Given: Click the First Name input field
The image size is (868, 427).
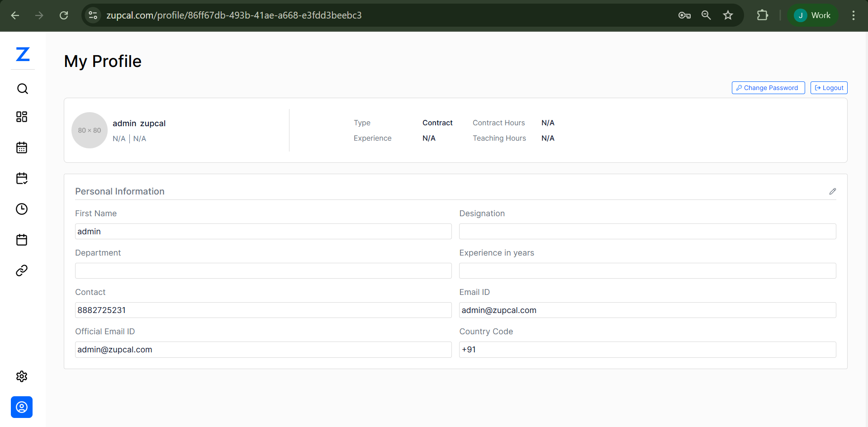Looking at the screenshot, I should click(263, 232).
